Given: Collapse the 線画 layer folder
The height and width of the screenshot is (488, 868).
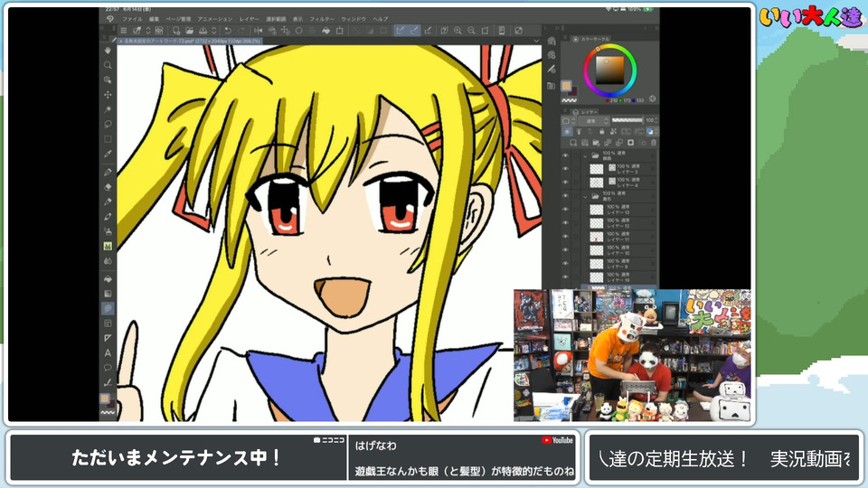Looking at the screenshot, I should [x=584, y=155].
